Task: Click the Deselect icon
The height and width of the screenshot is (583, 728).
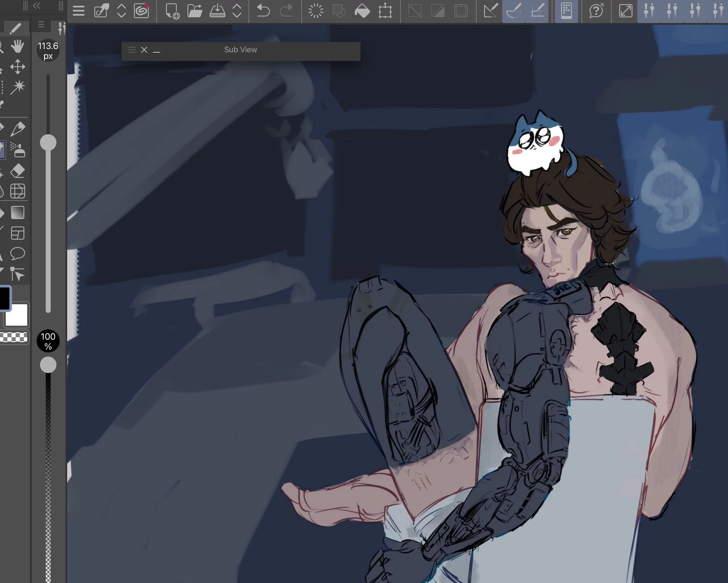Action: [415, 11]
